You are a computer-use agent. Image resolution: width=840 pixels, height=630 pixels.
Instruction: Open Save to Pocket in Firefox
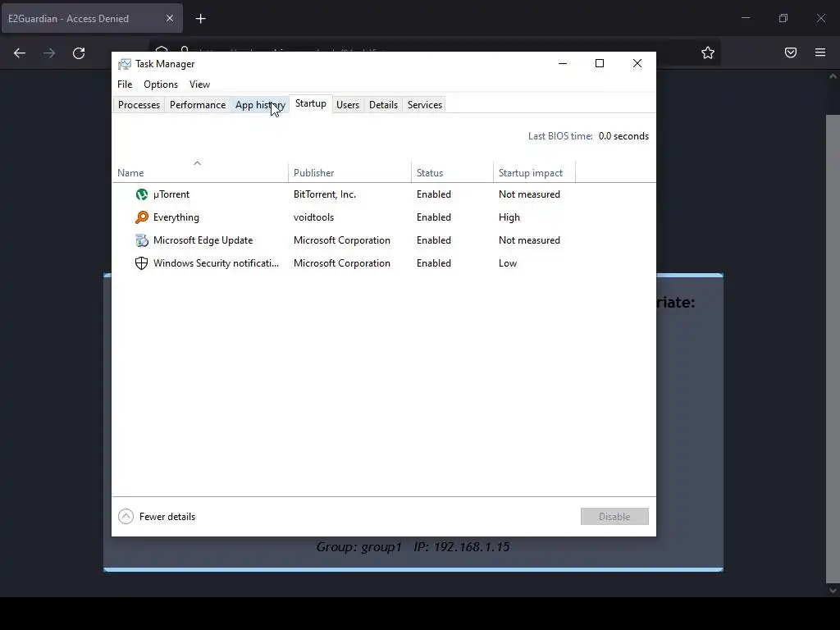coord(791,52)
